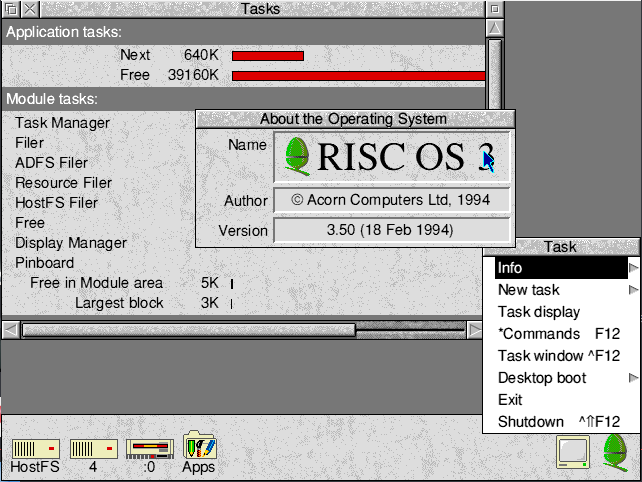Select the Task Manager module task
The height and width of the screenshot is (482, 642).
click(62, 123)
